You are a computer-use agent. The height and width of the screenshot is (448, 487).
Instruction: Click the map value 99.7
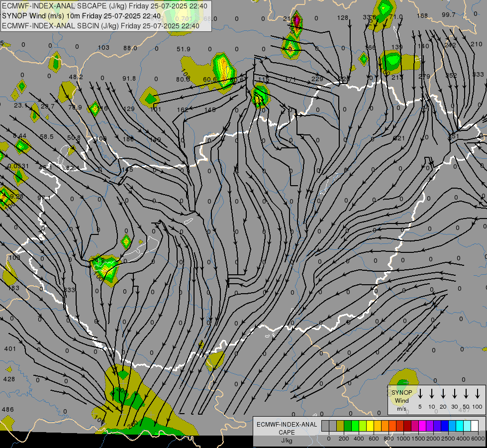pyautogui.click(x=449, y=15)
